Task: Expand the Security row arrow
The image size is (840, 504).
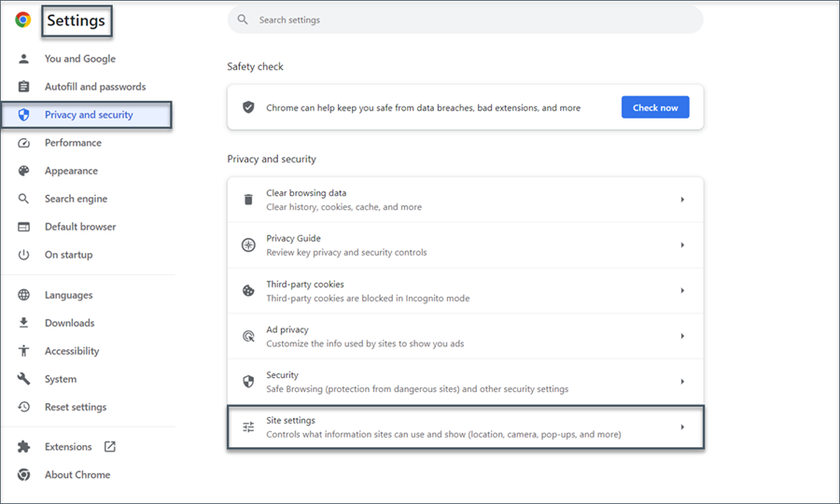Action: tap(682, 382)
